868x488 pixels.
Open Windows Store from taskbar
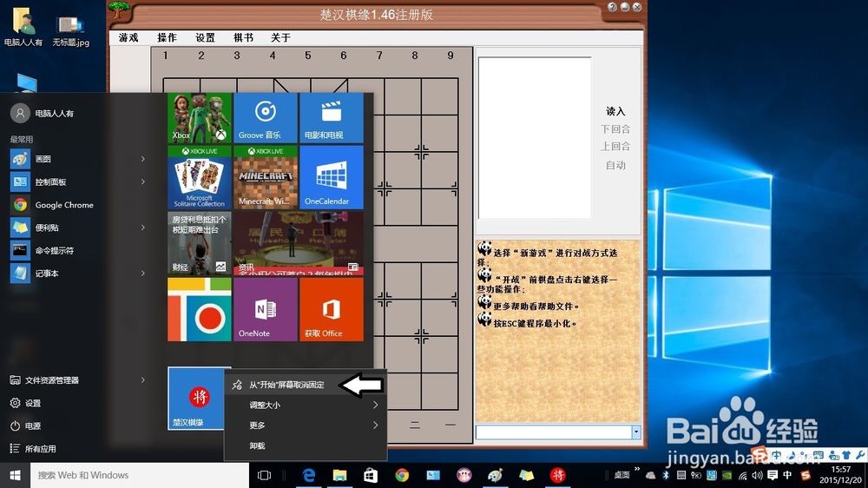point(371,475)
